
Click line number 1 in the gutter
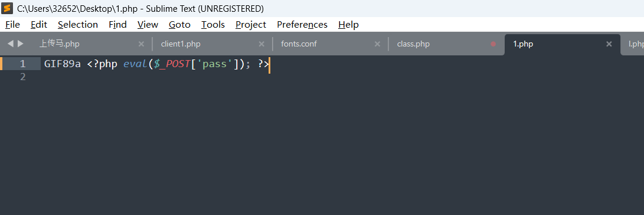22,64
